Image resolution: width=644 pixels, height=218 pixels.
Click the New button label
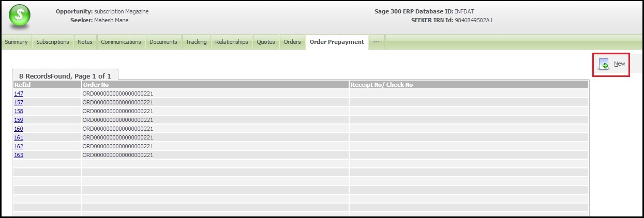(619, 64)
